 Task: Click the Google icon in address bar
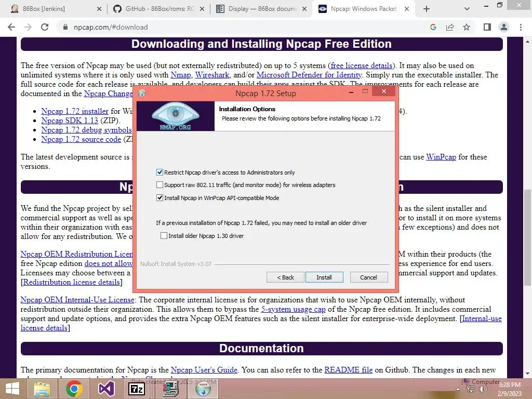(x=433, y=27)
